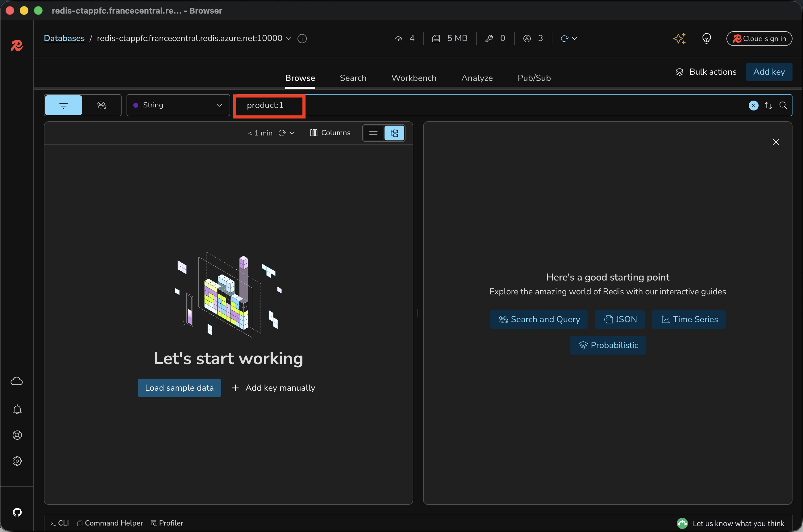
Task: Click Cloud sign in button
Action: point(759,39)
